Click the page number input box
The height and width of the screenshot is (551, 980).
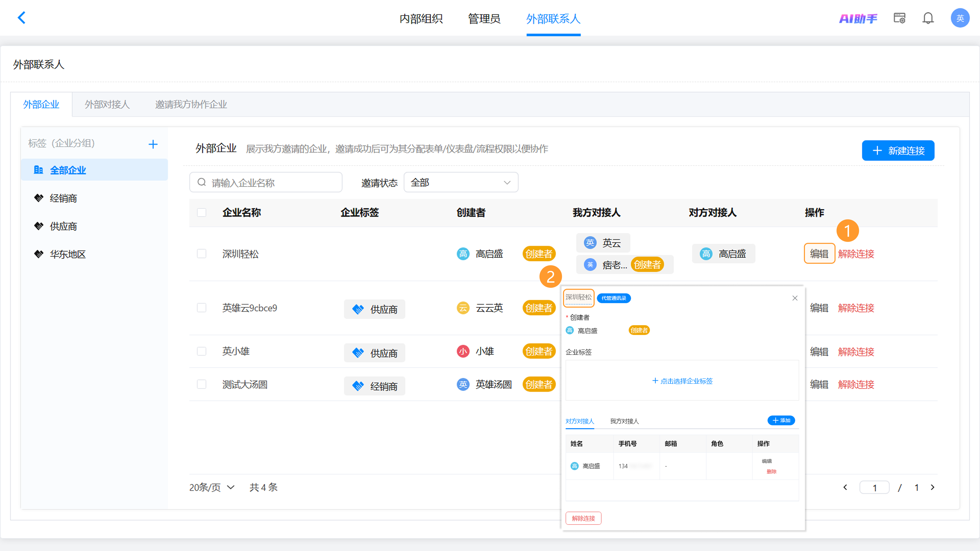point(874,487)
